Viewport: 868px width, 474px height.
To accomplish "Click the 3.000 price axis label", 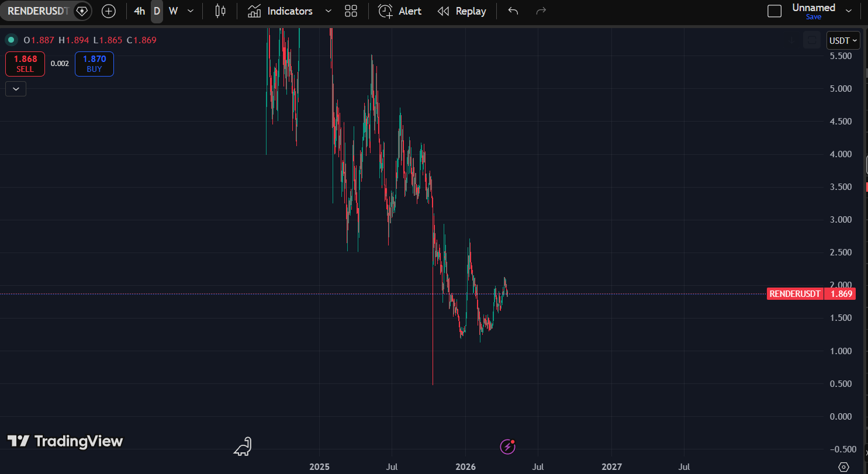I will [x=841, y=220].
